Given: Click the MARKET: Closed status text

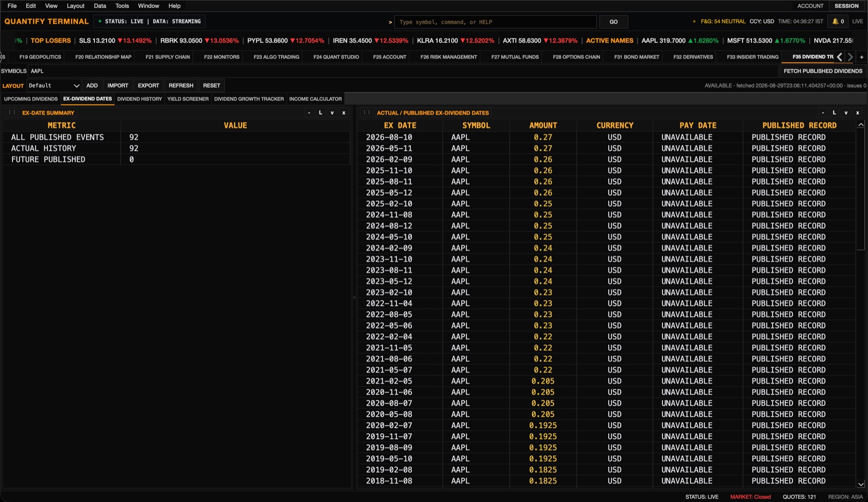Looking at the screenshot, I should coord(750,497).
